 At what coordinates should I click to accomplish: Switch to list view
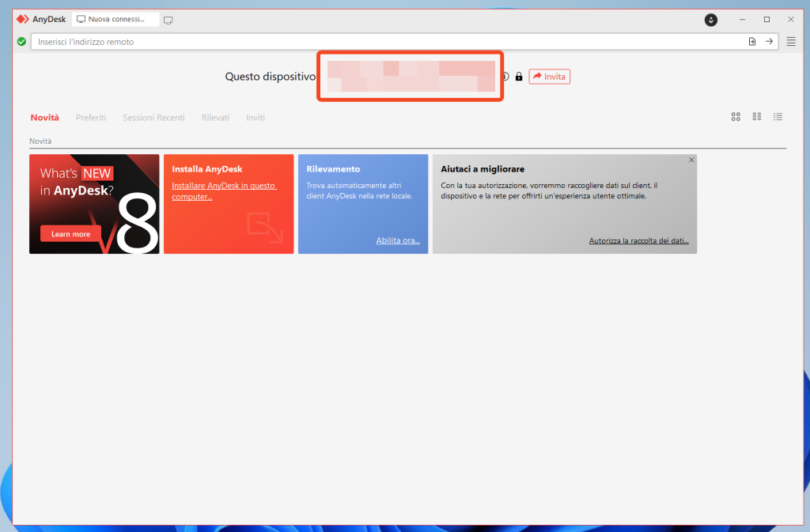click(x=778, y=117)
